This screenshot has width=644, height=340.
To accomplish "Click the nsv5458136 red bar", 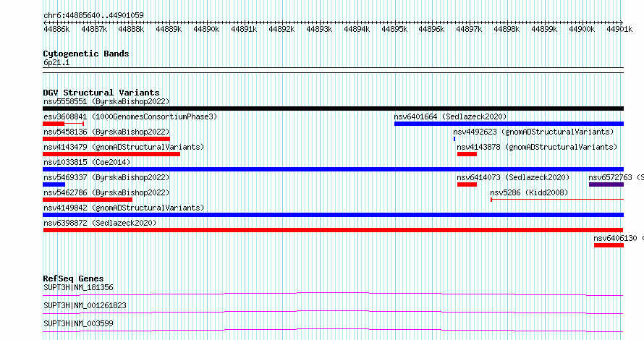I will (106, 139).
